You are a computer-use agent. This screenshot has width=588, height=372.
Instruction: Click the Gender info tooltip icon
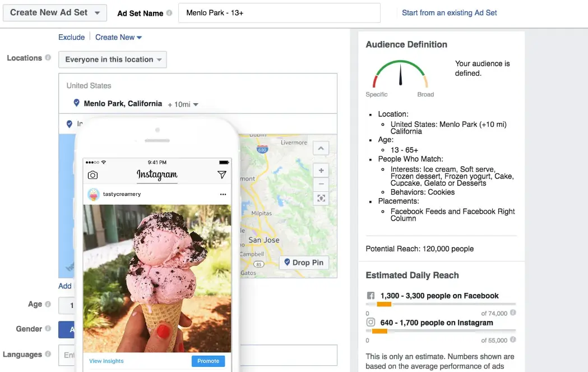click(48, 329)
